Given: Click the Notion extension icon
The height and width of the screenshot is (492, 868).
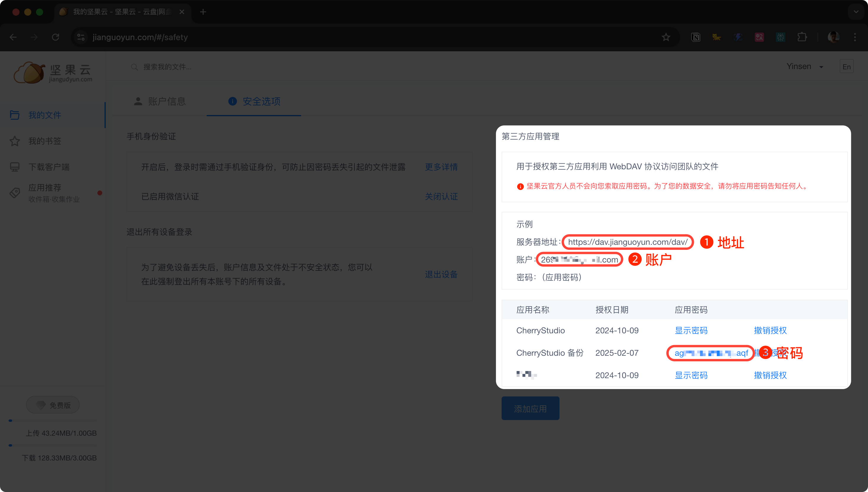Looking at the screenshot, I should click(x=696, y=37).
